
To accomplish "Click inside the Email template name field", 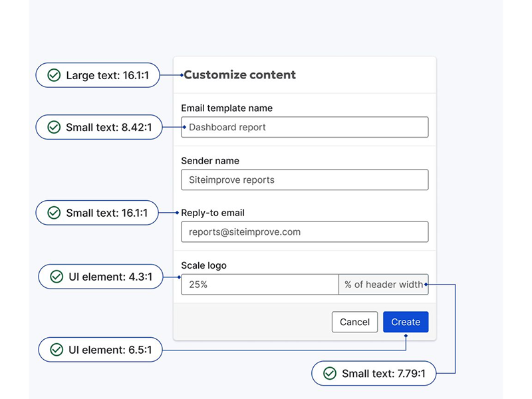I will pyautogui.click(x=304, y=126).
